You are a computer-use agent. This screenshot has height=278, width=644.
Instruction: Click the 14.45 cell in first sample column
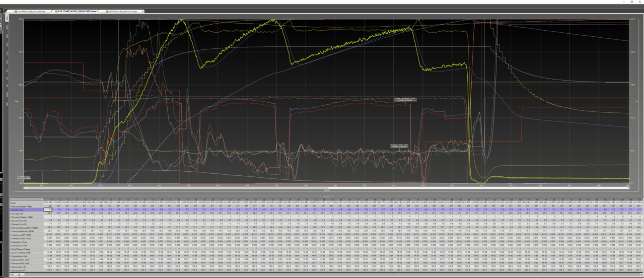point(48,260)
